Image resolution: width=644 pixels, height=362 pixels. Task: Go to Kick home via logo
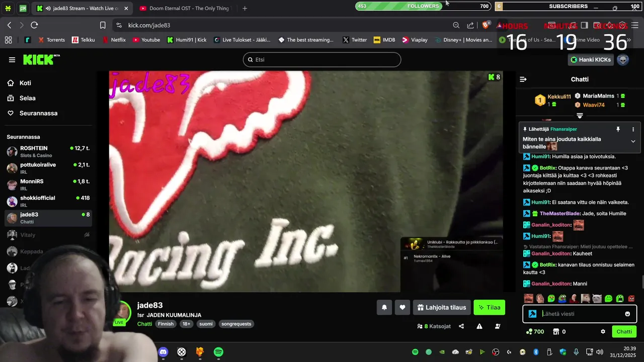click(x=41, y=60)
